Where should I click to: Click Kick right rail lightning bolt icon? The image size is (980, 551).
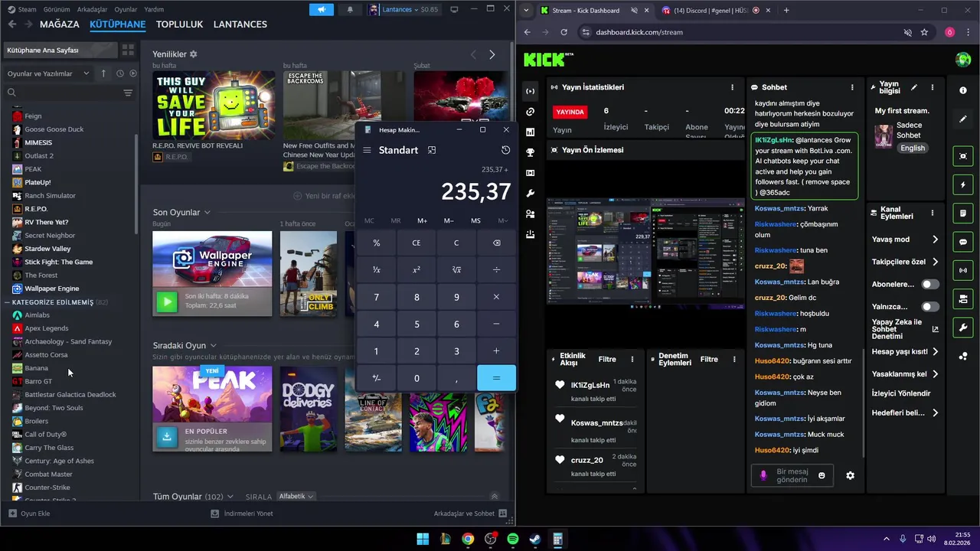tap(963, 185)
